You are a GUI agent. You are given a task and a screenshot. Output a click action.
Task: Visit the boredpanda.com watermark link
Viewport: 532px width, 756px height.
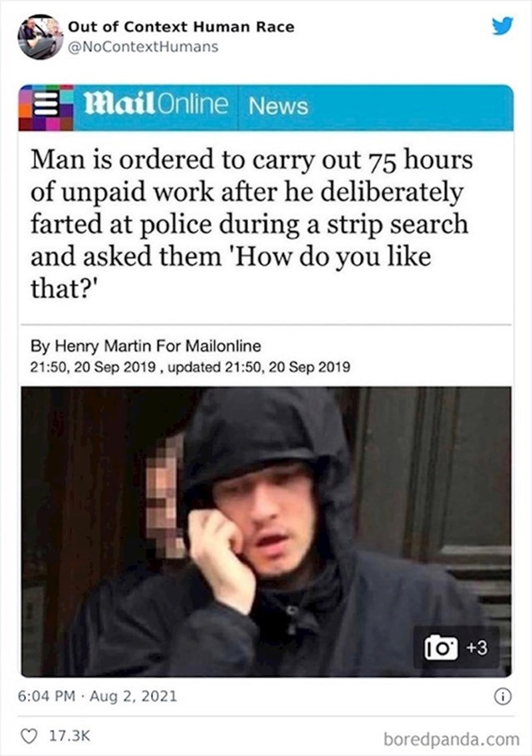click(x=452, y=739)
